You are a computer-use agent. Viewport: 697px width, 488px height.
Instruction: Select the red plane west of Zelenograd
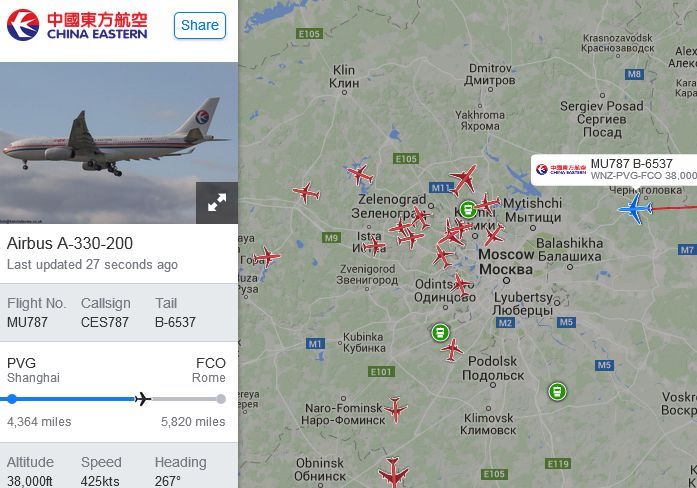[x=306, y=193]
